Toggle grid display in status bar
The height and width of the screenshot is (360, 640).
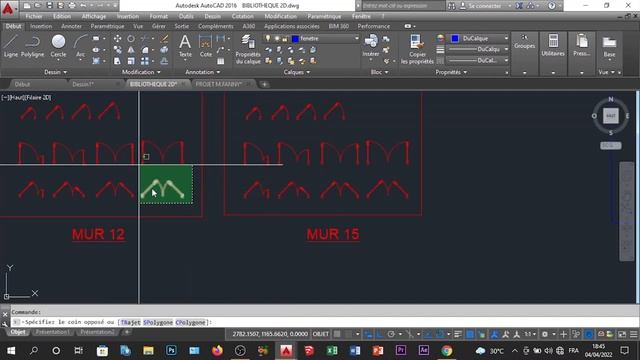point(337,334)
